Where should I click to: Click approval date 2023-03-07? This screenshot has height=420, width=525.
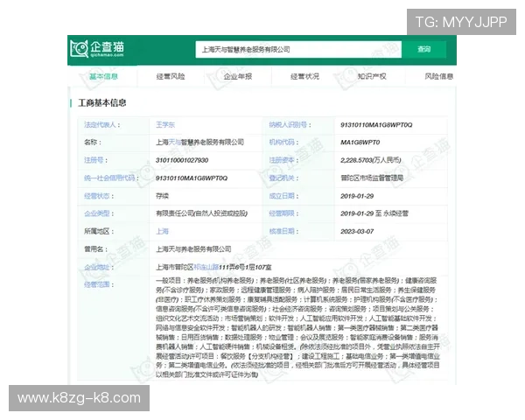coord(357,231)
